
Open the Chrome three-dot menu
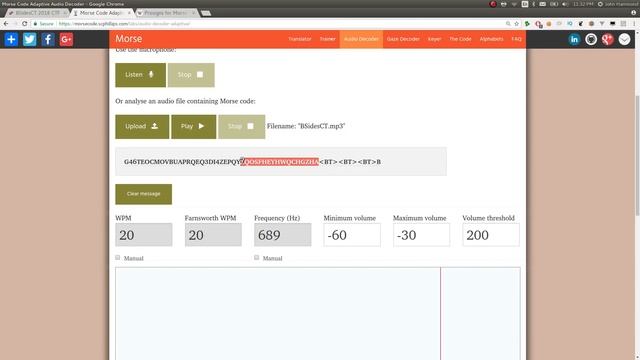(634, 24)
